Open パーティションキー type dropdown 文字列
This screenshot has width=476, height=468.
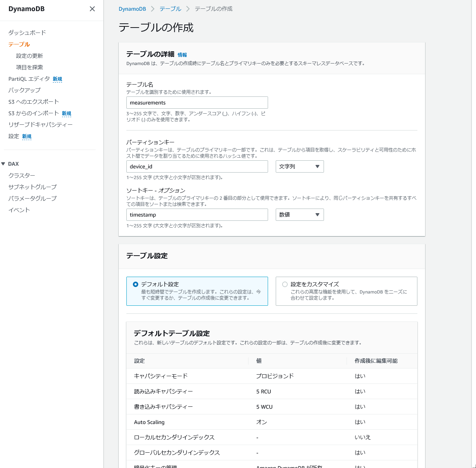pyautogui.click(x=300, y=166)
